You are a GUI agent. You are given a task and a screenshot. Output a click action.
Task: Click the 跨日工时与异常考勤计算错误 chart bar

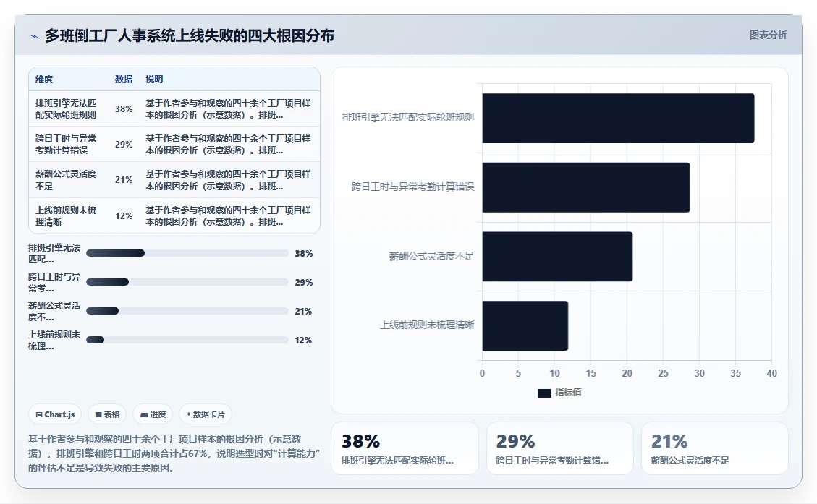(586, 187)
